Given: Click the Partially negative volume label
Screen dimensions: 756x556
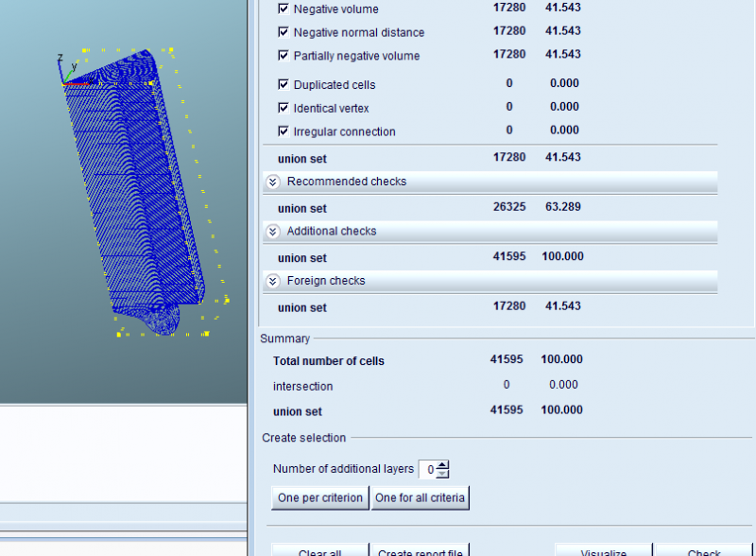Looking at the screenshot, I should pos(357,56).
